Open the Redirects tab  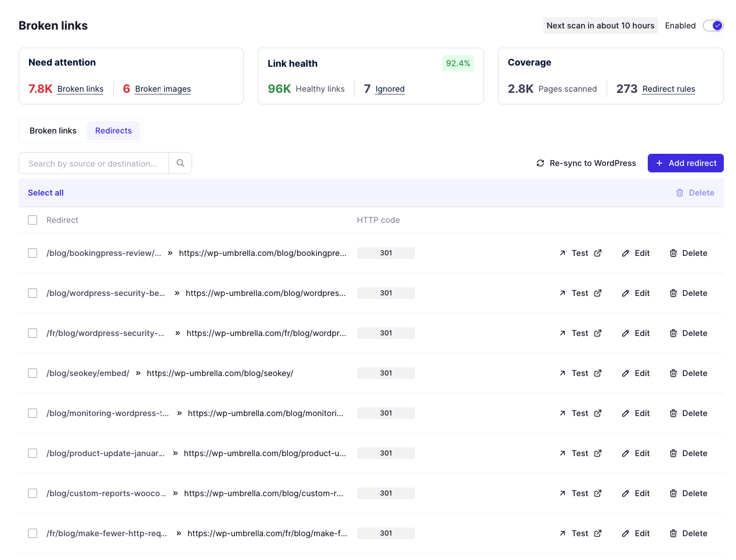click(x=113, y=131)
